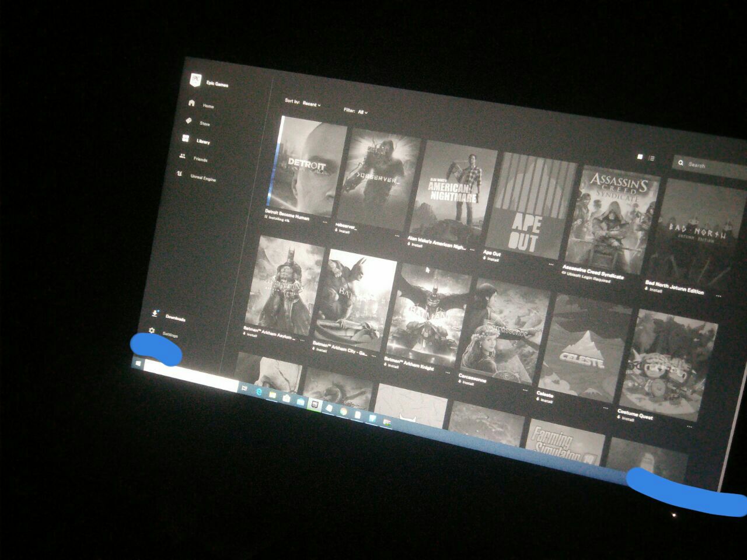
Task: Open the Celeste cover
Action: [585, 347]
